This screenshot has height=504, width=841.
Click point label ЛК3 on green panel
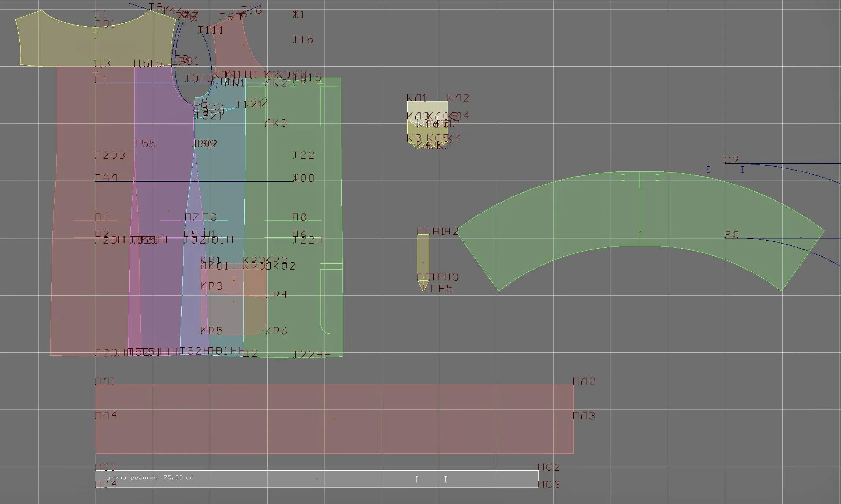coord(276,123)
